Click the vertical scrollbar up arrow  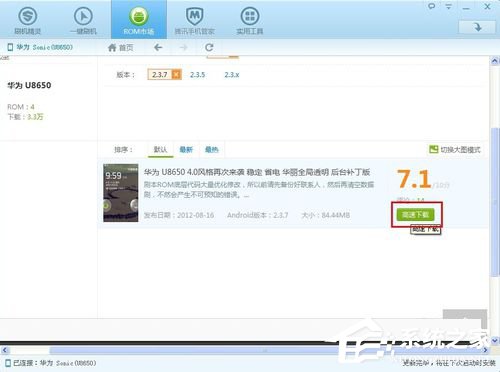point(495,61)
